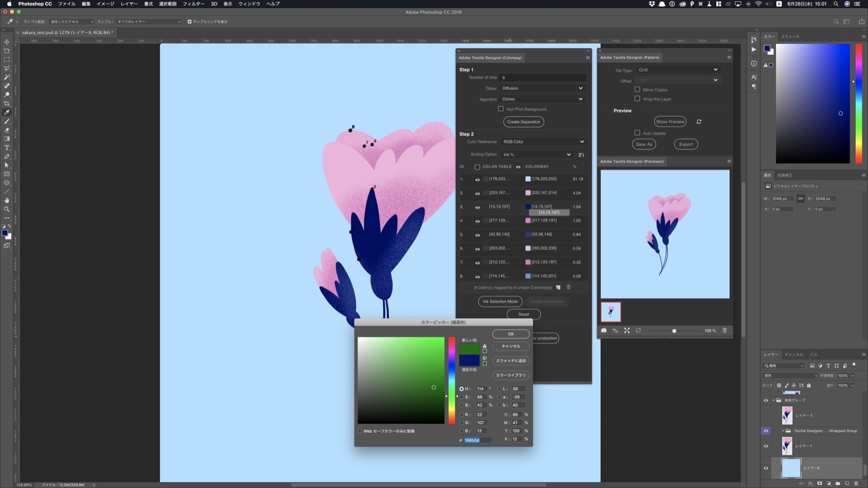Screen dimensions: 868x488
Task: Open the ウィンドウ menu
Action: [250, 4]
